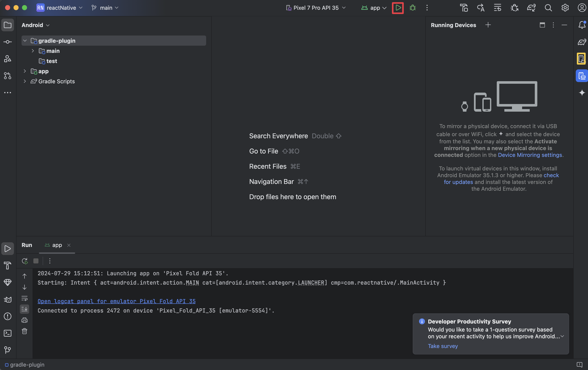Click Take survey link
This screenshot has height=370, width=588.
pos(443,346)
